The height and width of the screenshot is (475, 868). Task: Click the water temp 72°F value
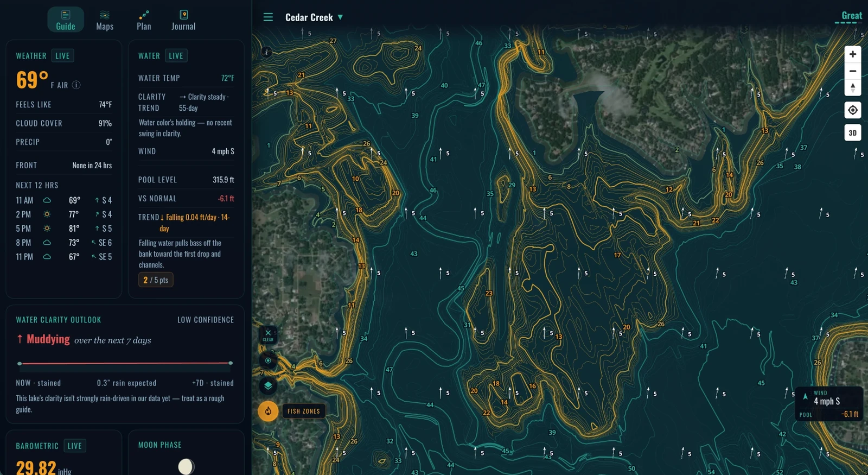227,78
